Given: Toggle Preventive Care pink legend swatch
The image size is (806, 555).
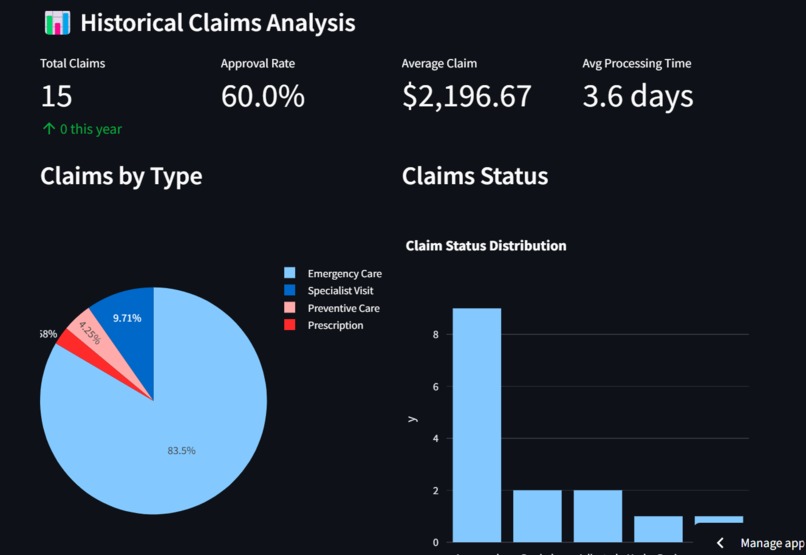Looking at the screenshot, I should [x=290, y=308].
